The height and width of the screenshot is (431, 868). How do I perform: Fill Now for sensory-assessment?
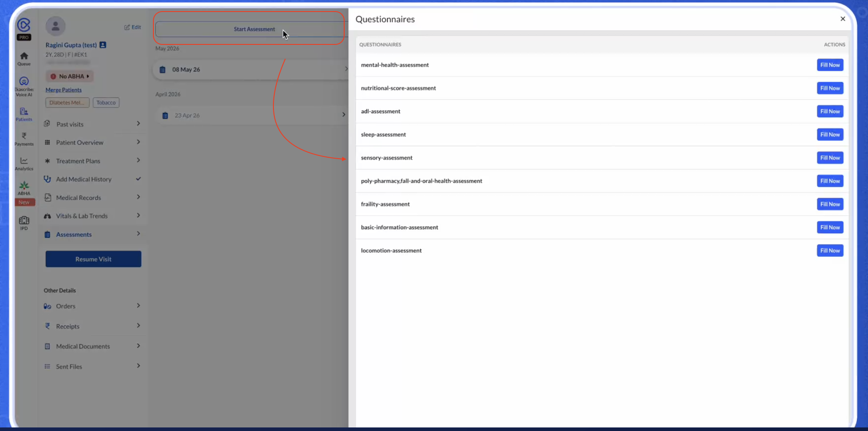coord(830,158)
